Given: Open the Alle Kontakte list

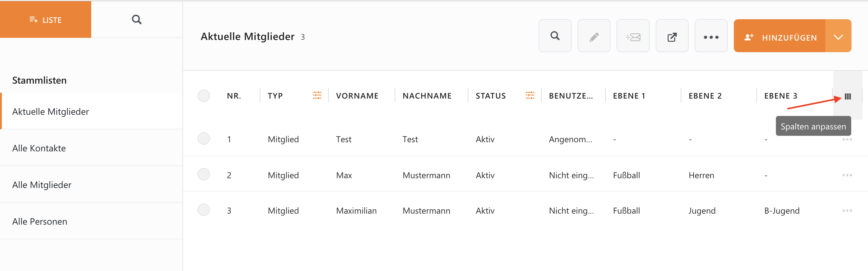Looking at the screenshot, I should [39, 148].
